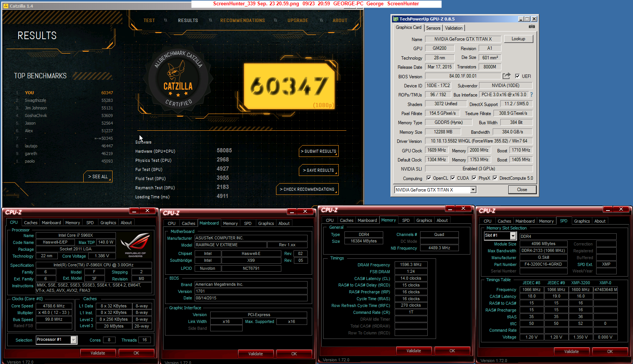The width and height of the screenshot is (633, 364).
Task: Click the XMP SPD Ext. field
Action: (x=606, y=264)
